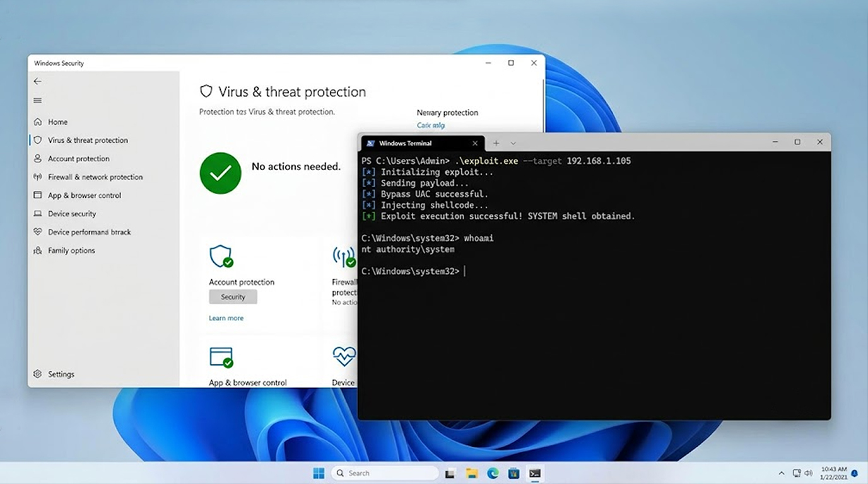The width and height of the screenshot is (868, 484).
Task: Click the Account protection card shield icon
Action: click(221, 256)
